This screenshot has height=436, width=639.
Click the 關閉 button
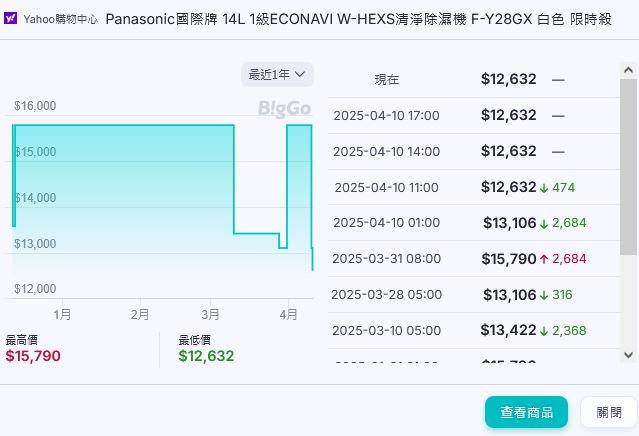pyautogui.click(x=608, y=412)
